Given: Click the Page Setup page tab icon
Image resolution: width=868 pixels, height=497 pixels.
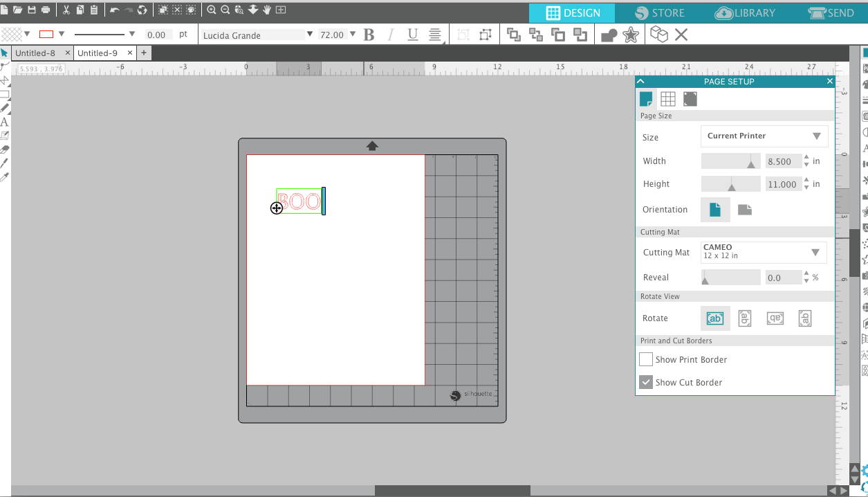Looking at the screenshot, I should tap(646, 99).
